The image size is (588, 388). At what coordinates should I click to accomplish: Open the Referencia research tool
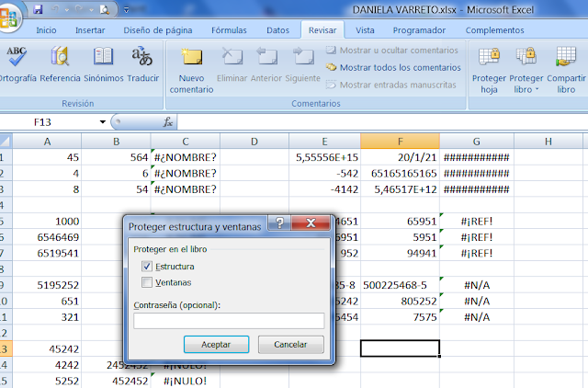coord(60,63)
